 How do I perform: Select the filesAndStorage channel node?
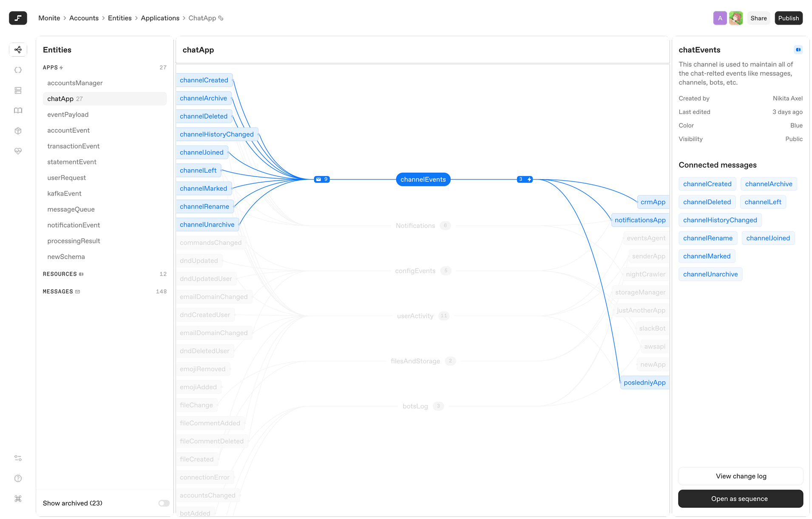coord(423,361)
